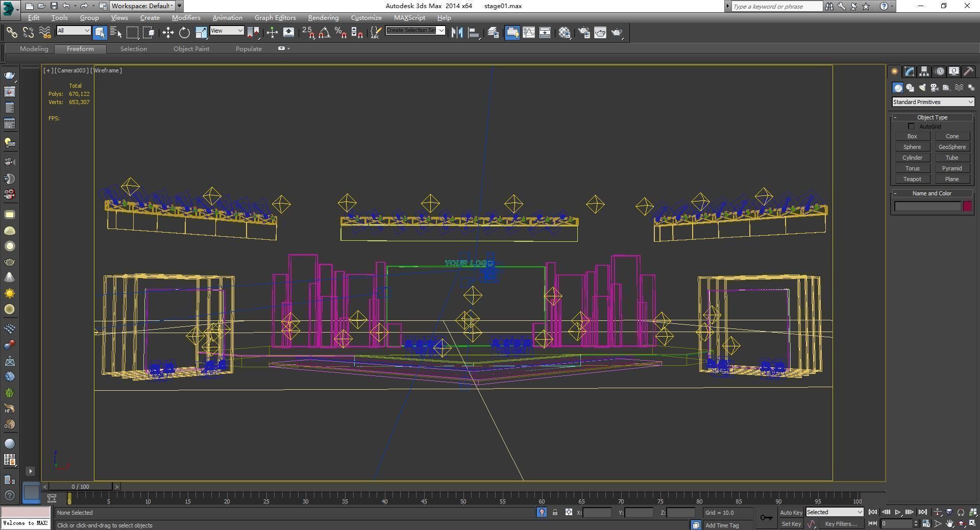Activate Select and Rotate tool
The image size is (980, 530).
tap(184, 33)
